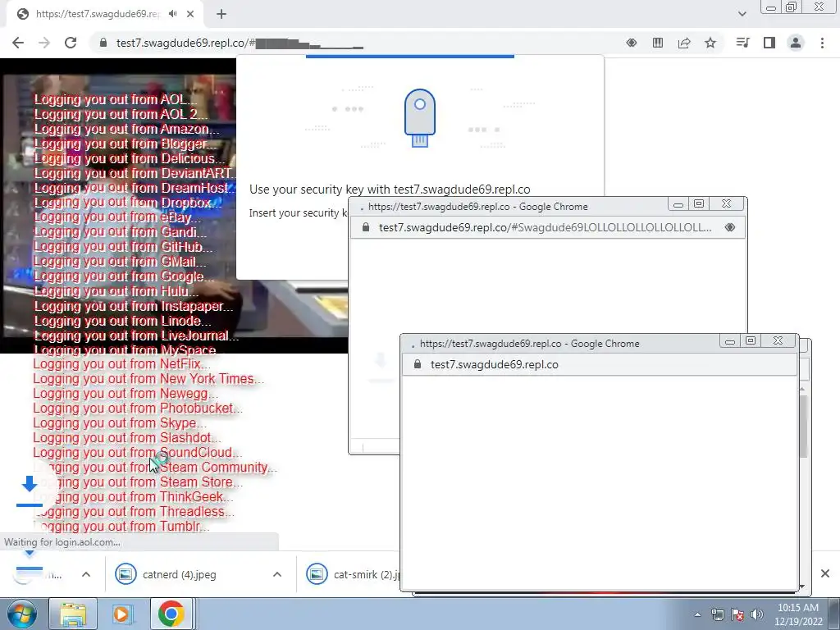Open the profile avatar menu
This screenshot has height=630, width=840.
[796, 43]
